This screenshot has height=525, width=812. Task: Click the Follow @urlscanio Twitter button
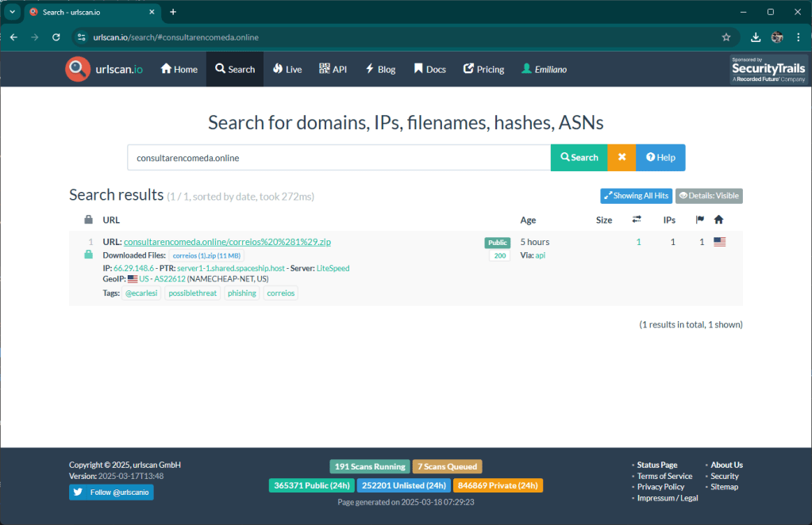pyautogui.click(x=111, y=492)
